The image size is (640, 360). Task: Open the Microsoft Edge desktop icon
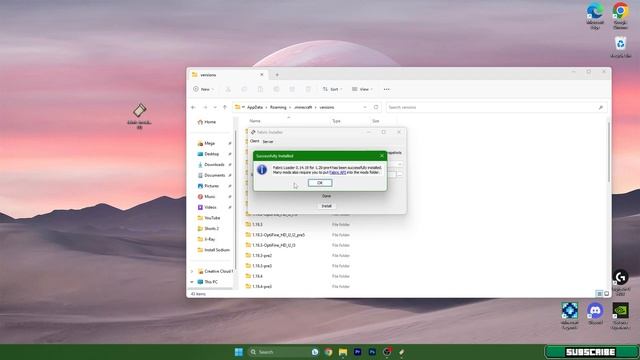(595, 16)
